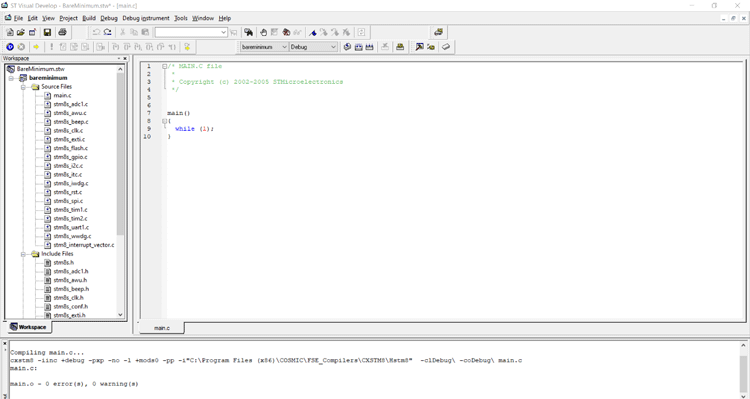This screenshot has height=399, width=750.
Task: Open the View menu
Action: 48,18
